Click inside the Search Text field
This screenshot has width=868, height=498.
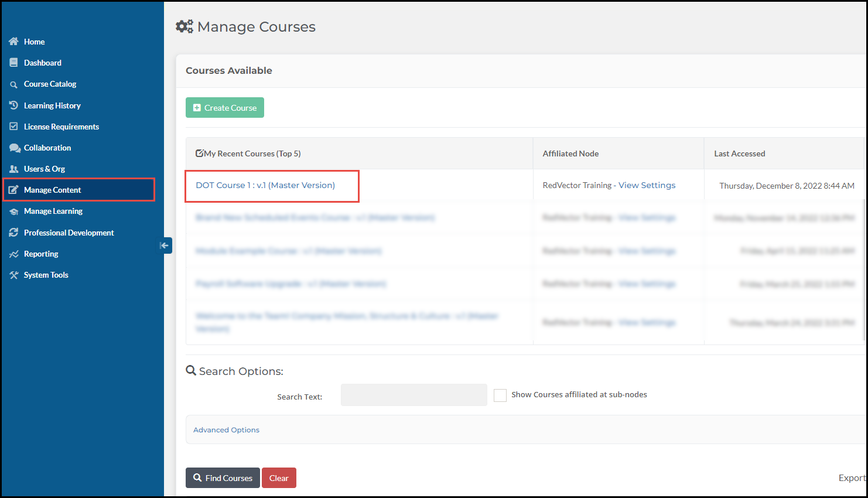coord(414,394)
